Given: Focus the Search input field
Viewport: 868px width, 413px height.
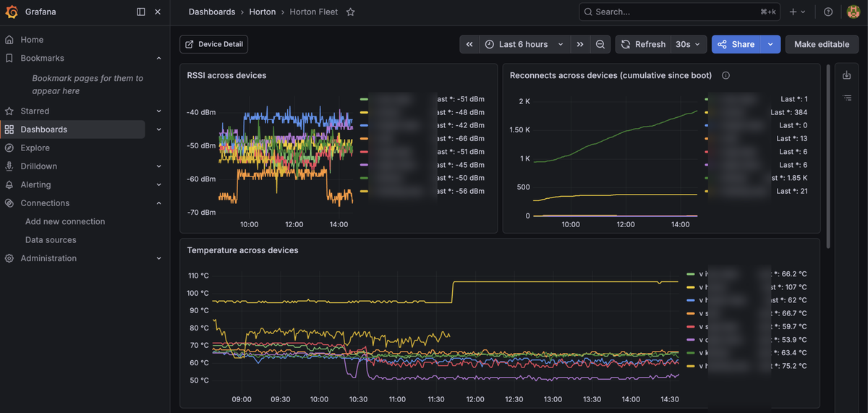Looking at the screenshot, I should click(x=680, y=12).
